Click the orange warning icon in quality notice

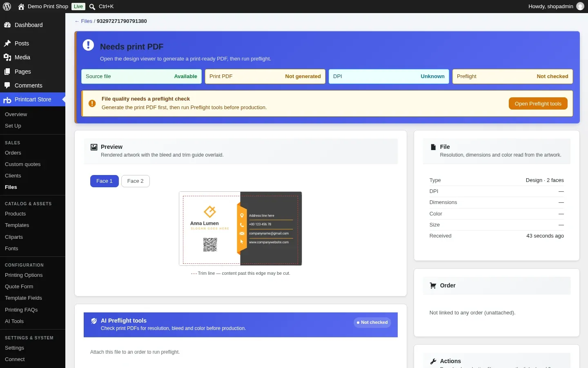click(x=92, y=103)
